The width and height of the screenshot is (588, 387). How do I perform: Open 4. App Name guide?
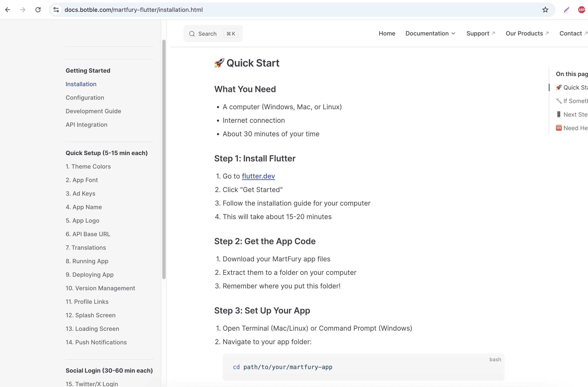(84, 207)
